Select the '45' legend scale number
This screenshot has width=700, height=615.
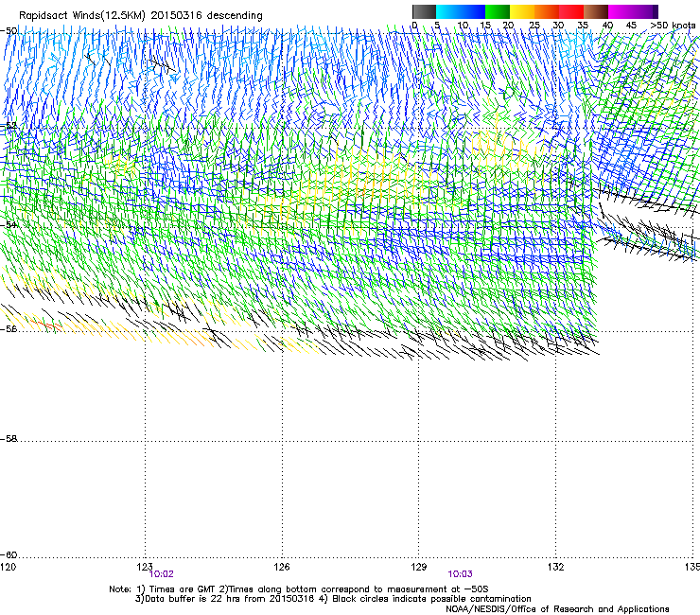coord(631,26)
